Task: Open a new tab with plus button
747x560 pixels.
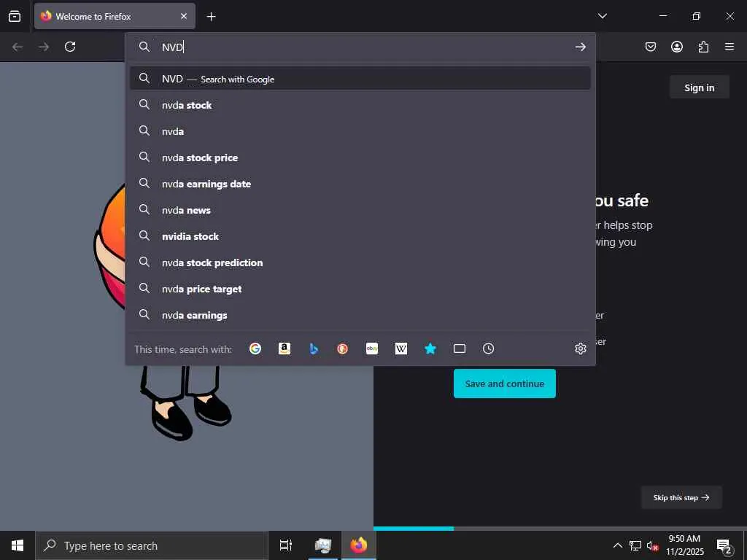Action: pyautogui.click(x=211, y=17)
